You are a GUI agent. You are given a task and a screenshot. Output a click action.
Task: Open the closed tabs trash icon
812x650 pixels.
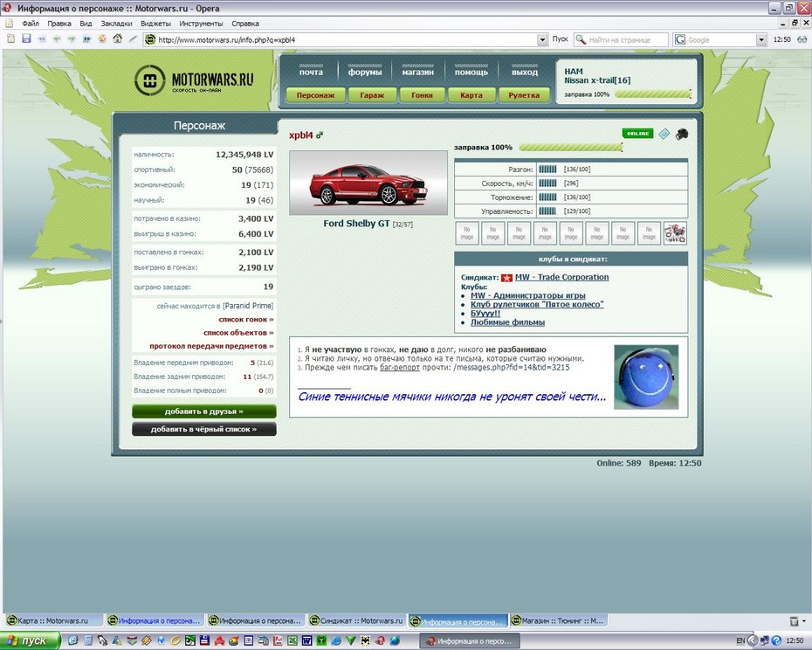794,620
